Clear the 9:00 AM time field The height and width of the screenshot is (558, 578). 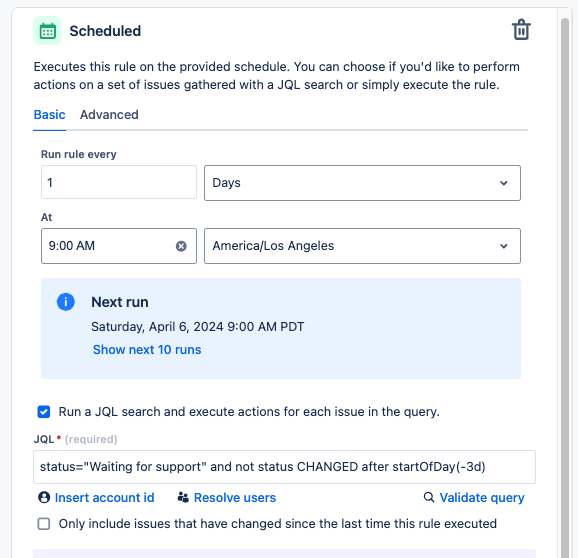point(181,246)
